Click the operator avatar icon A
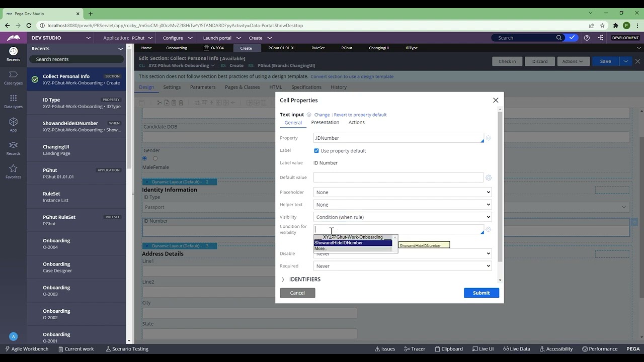Viewport: 644px width, 362px height. point(14,336)
